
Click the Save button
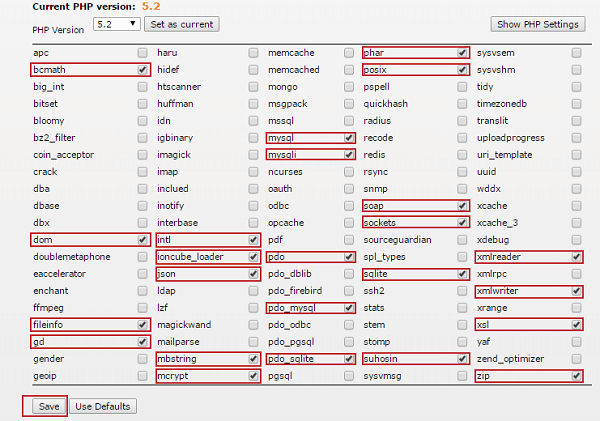[49, 406]
